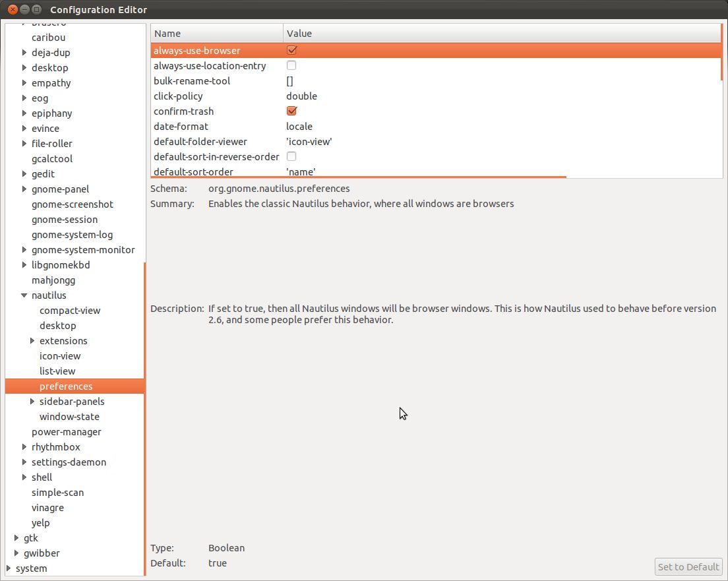Select power-manager in the tree
This screenshot has width=728, height=581.
coord(67,432)
